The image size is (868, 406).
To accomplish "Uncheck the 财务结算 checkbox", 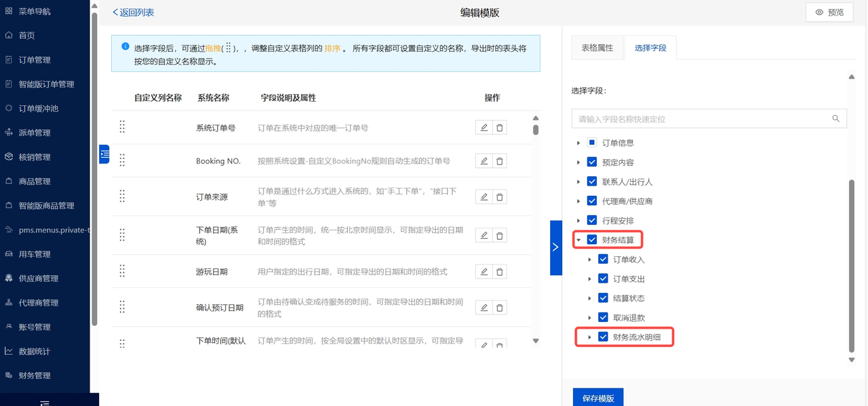I will (592, 240).
